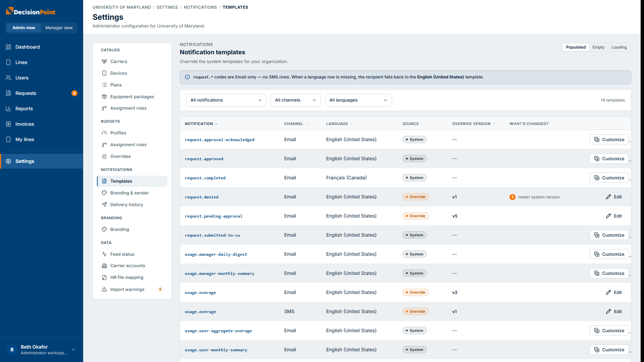This screenshot has height=362, width=644.
Task: Click the Branding & sender palette icon
Action: point(104,193)
